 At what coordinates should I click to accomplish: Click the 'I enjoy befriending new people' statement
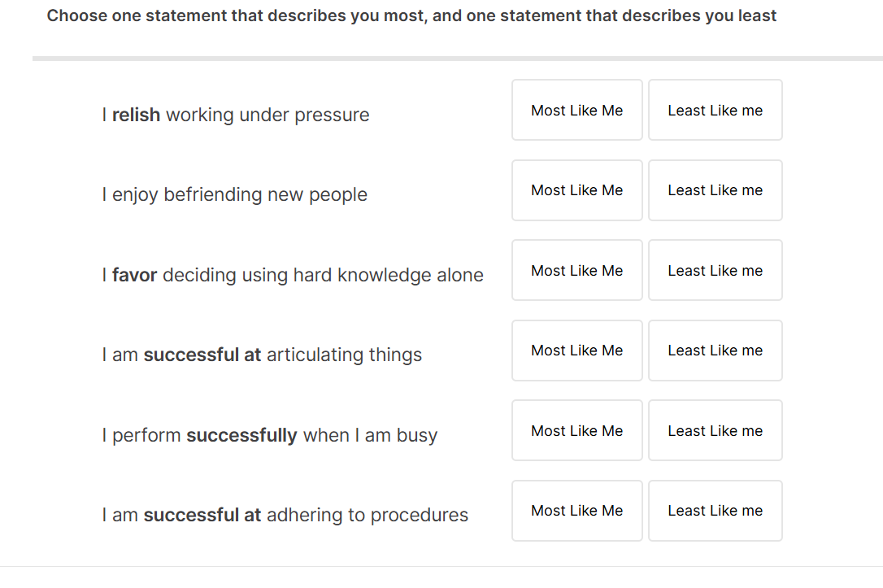(234, 195)
